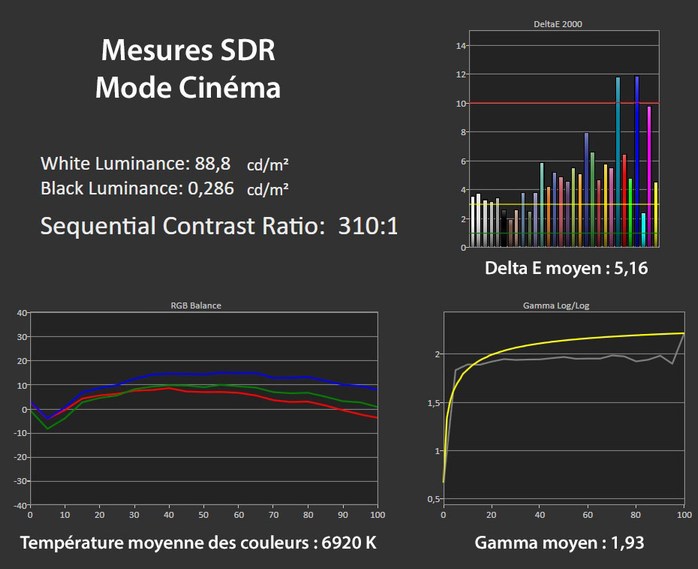Click the yellow threshold line at 3 in DeltaE
Viewport: 698px width, 569px height.
(564, 204)
